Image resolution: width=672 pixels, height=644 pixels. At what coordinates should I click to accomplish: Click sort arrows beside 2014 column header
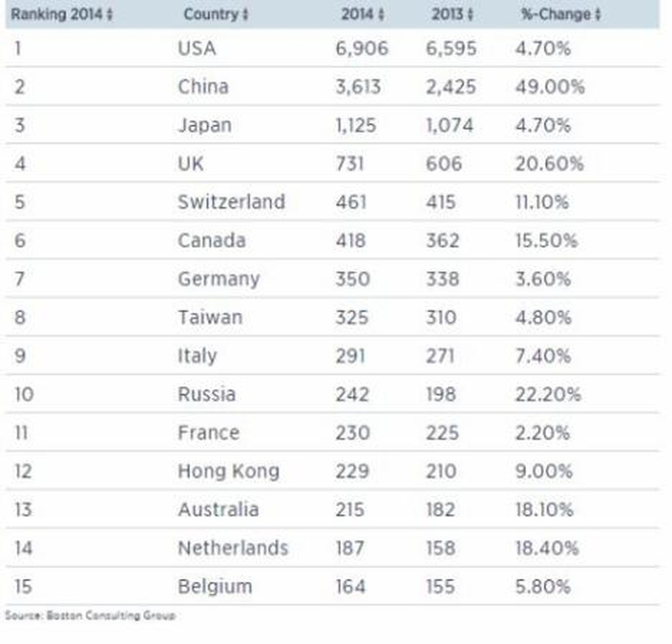[382, 16]
